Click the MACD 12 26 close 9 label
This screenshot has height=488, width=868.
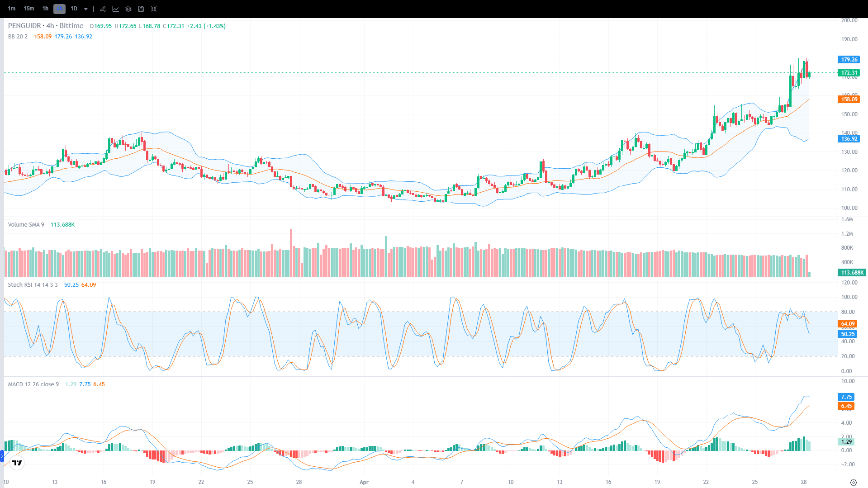point(33,384)
